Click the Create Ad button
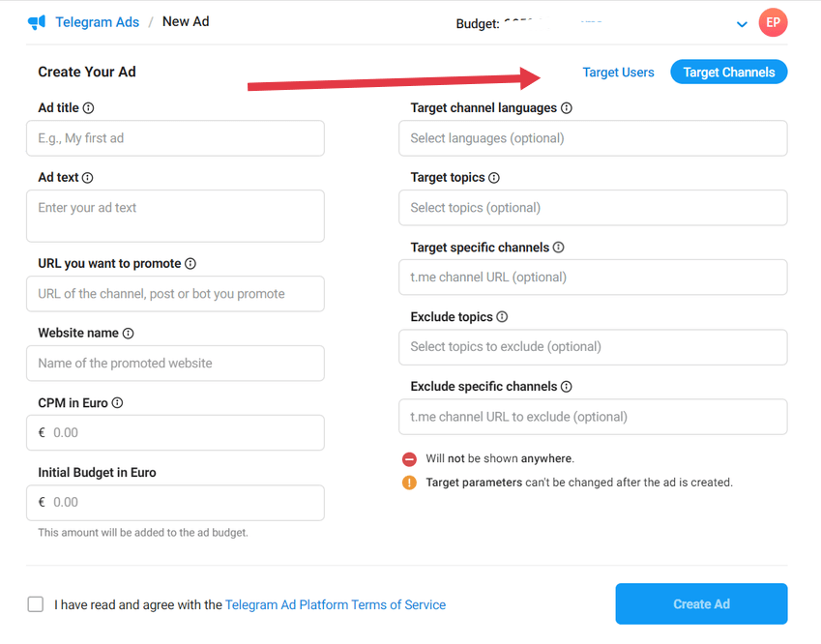 701,603
